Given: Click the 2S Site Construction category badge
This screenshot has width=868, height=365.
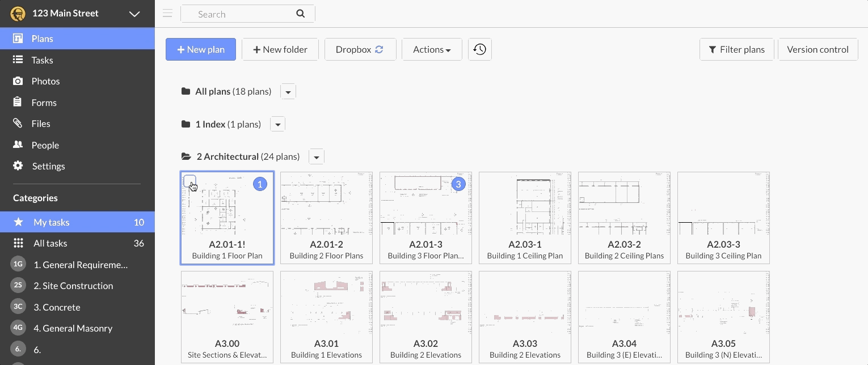Looking at the screenshot, I should click(x=18, y=286).
